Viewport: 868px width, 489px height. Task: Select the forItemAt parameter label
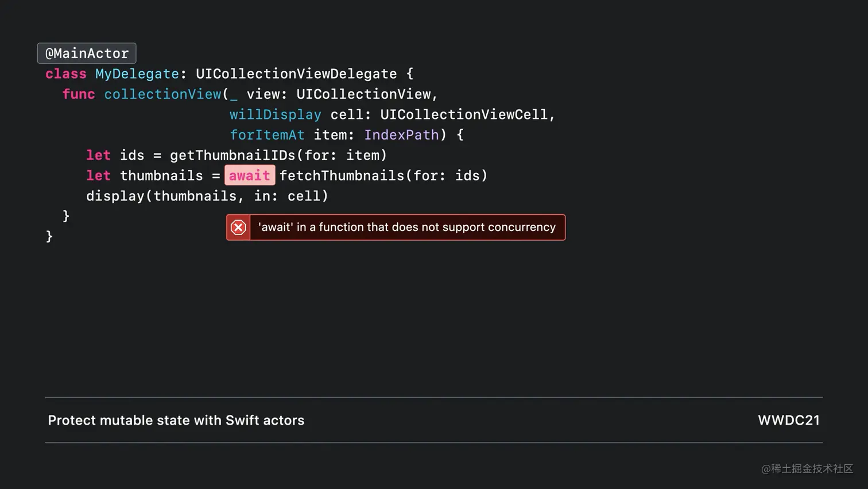(268, 134)
